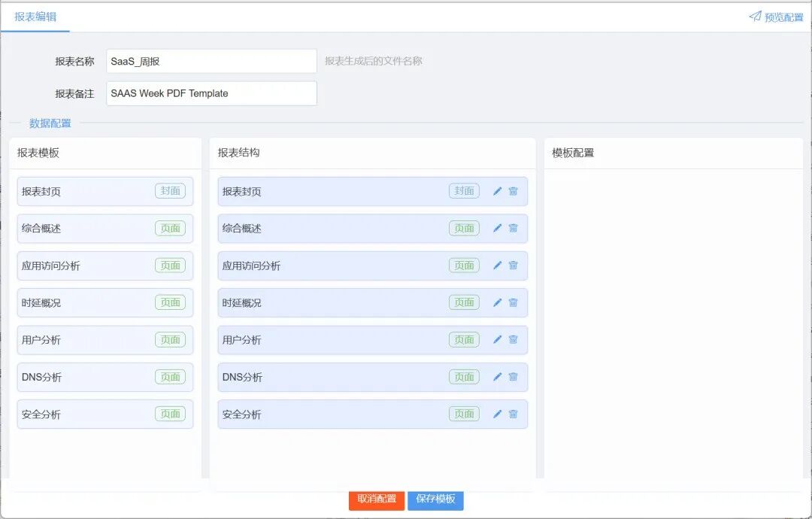The width and height of the screenshot is (812, 519).
Task: Delete 报表封页 using its trash icon
Action: (513, 191)
